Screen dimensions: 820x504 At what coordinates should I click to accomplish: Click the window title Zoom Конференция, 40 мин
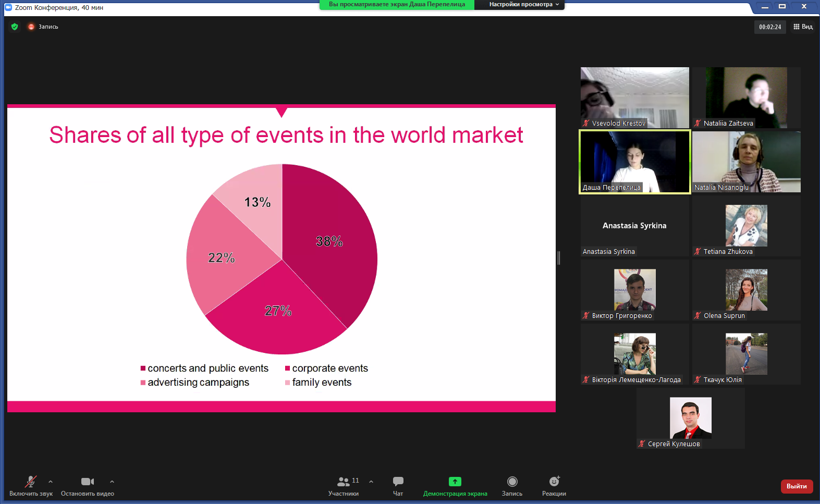click(x=59, y=8)
